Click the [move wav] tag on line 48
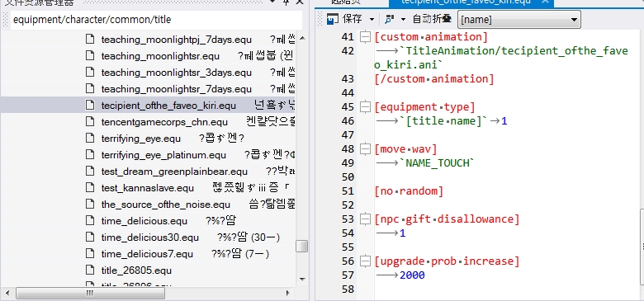Screen dimensions: 644x301 coord(405,149)
